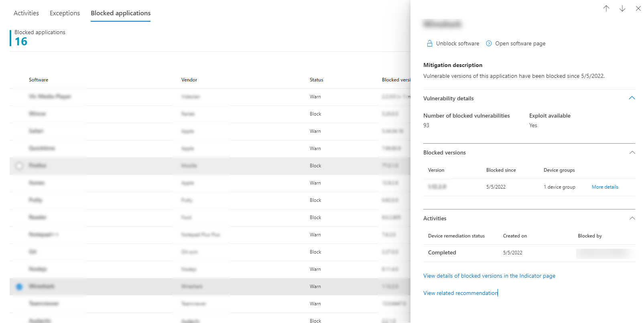Click the Warn status in the selected row

tap(315, 286)
